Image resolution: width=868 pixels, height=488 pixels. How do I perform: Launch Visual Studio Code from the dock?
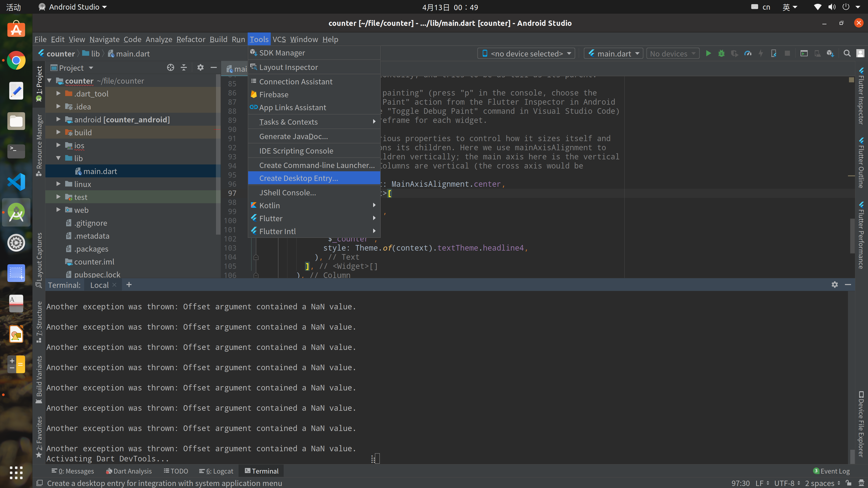tap(16, 182)
